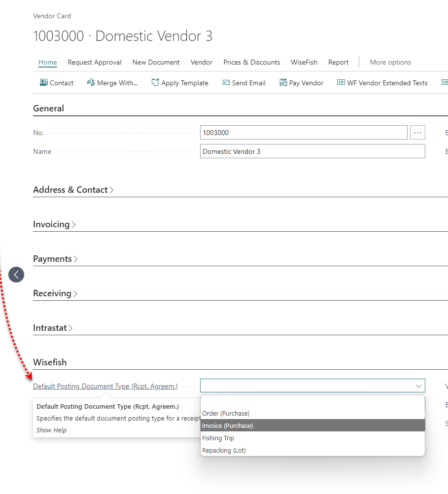Screen dimensions: 448x494
Task: Click the Pay Vendor icon
Action: (283, 83)
